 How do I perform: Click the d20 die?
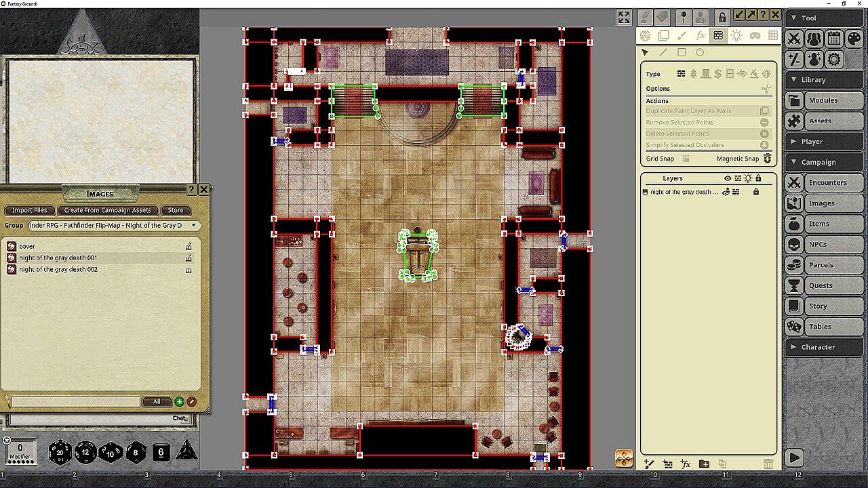point(60,452)
